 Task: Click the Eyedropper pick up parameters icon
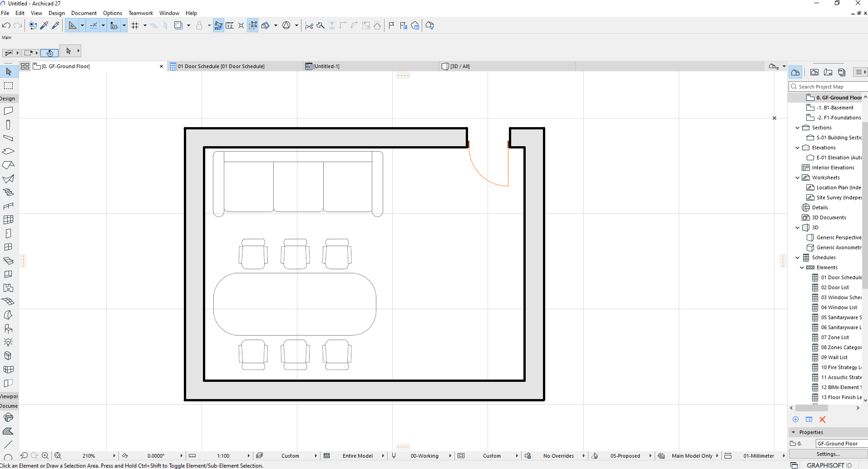(44, 25)
